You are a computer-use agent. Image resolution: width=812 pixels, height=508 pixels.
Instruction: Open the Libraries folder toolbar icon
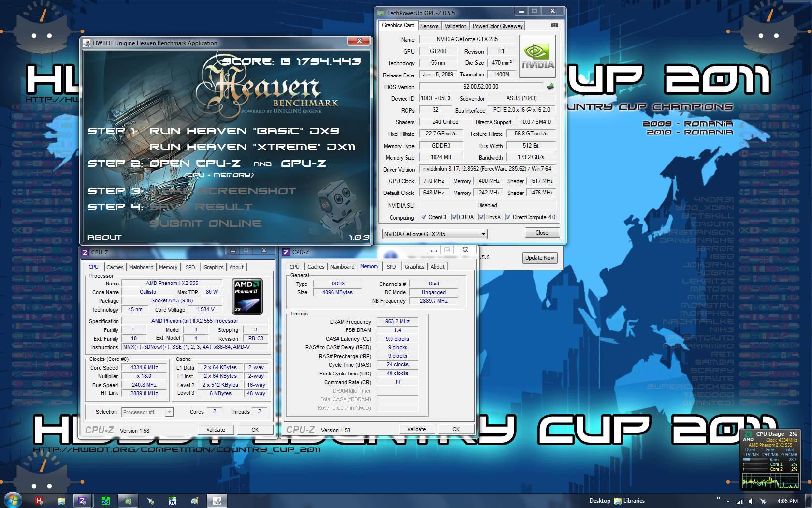click(618, 501)
